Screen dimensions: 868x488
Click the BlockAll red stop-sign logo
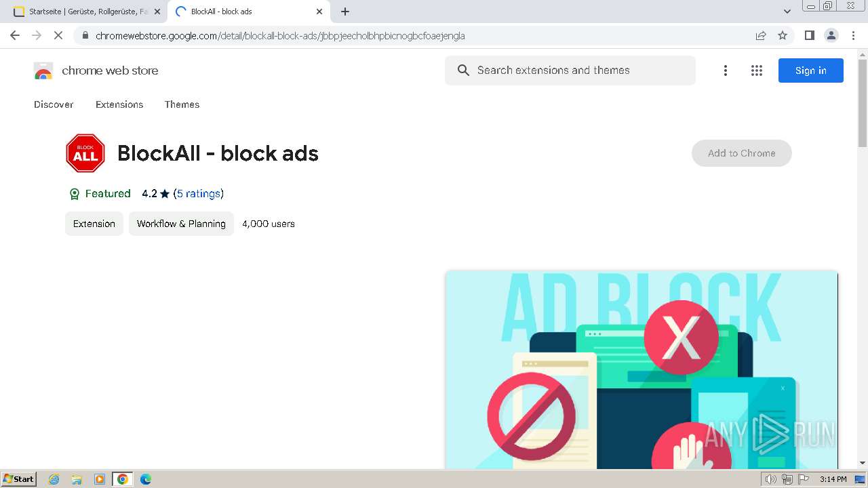click(85, 153)
